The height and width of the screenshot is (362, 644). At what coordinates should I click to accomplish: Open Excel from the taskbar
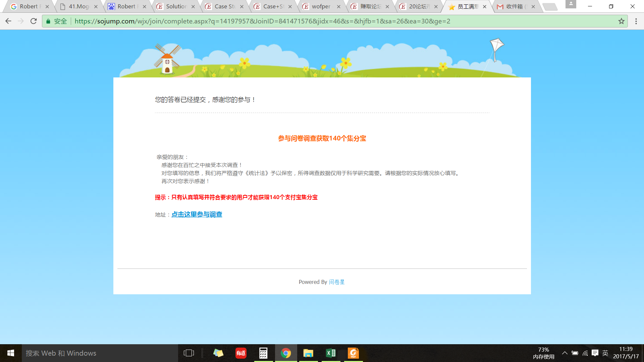click(331, 353)
